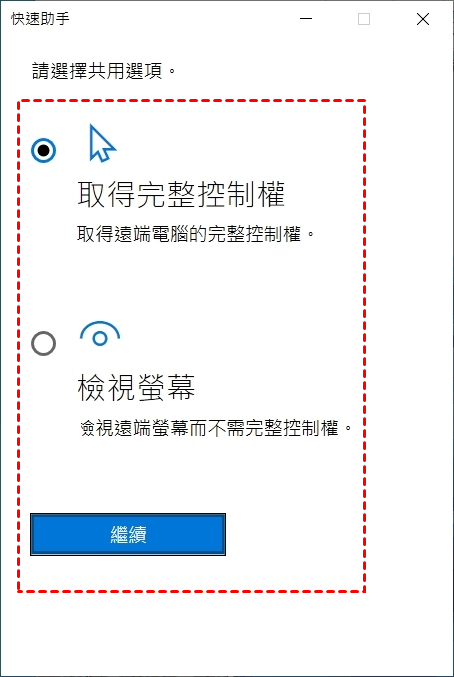
Task: Click the 取得完整控制權 large heading
Action: coord(181,195)
